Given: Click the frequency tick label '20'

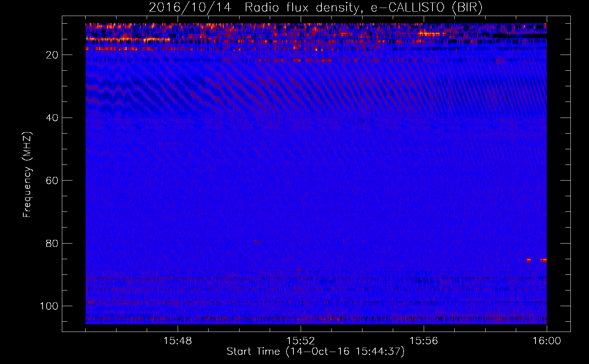Looking at the screenshot, I should (x=52, y=55).
